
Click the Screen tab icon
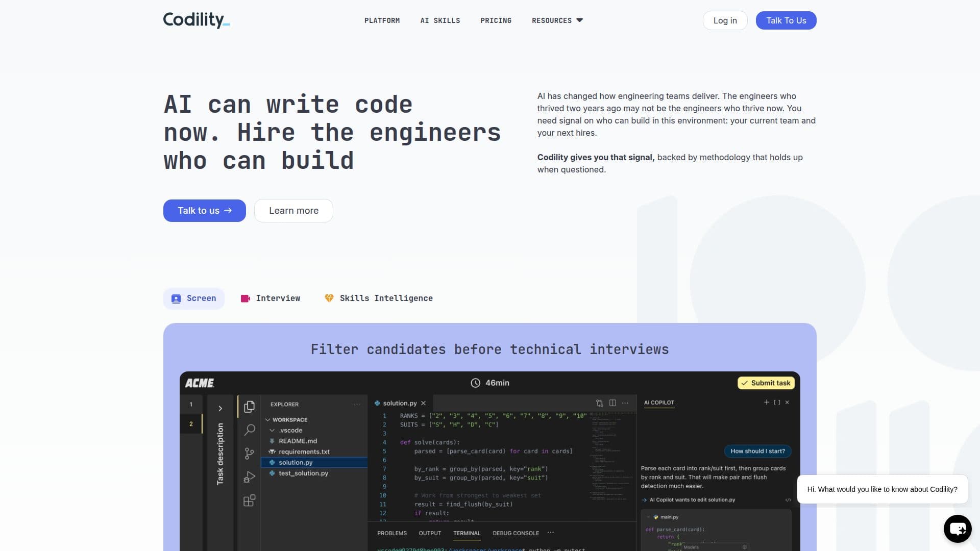click(176, 298)
